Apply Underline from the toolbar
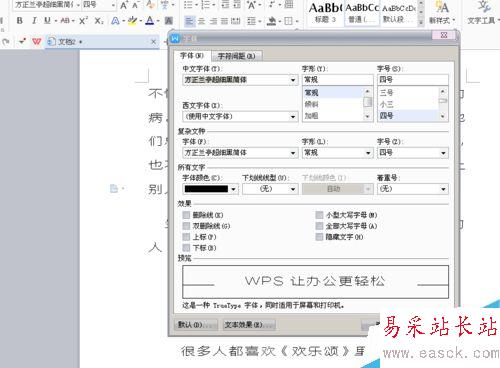This screenshot has height=368, width=500. 47,21
